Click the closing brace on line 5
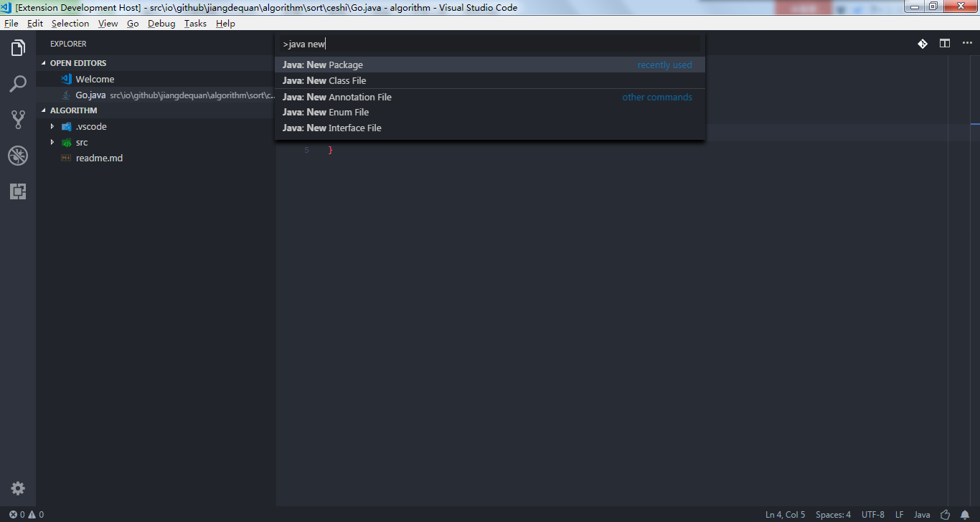 tap(330, 150)
